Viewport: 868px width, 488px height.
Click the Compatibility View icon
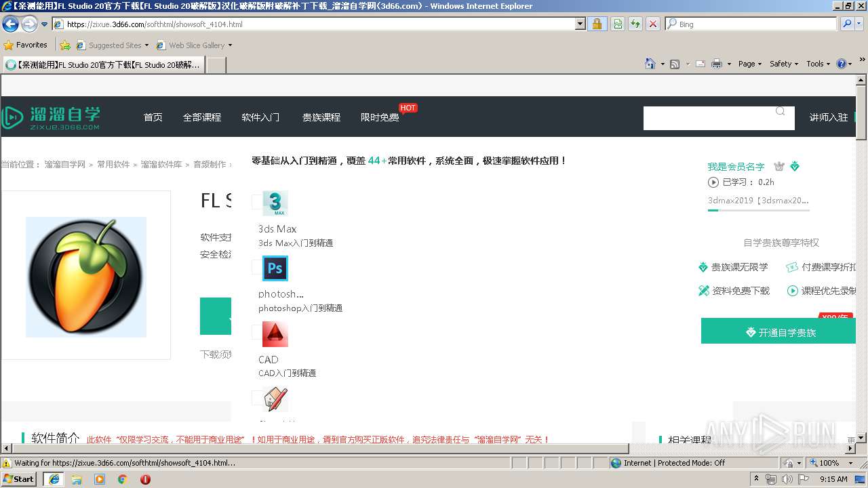(x=618, y=24)
